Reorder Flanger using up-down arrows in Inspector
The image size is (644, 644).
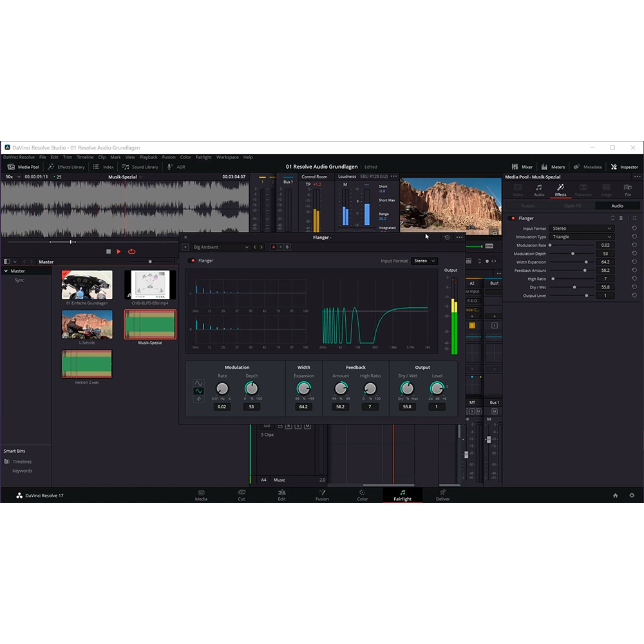pos(612,218)
